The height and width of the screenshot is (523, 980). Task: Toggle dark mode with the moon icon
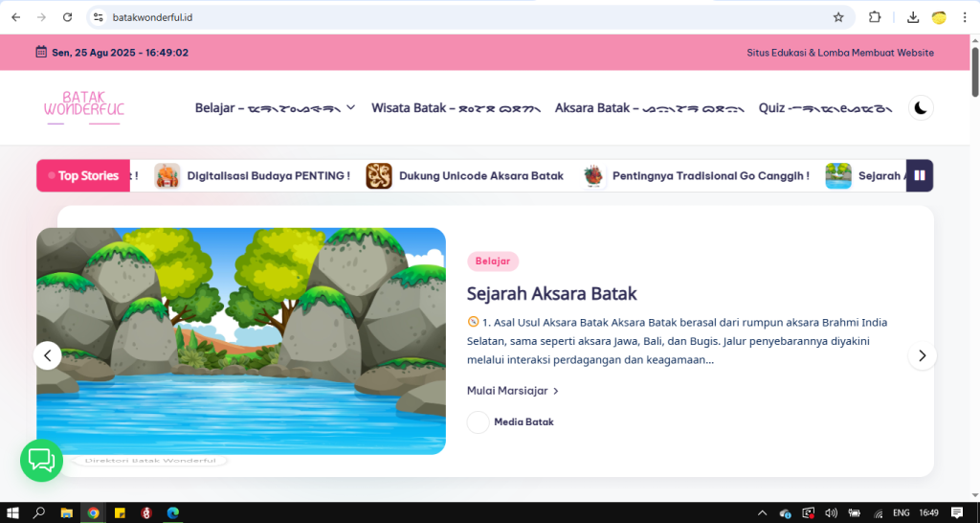pyautogui.click(x=920, y=107)
